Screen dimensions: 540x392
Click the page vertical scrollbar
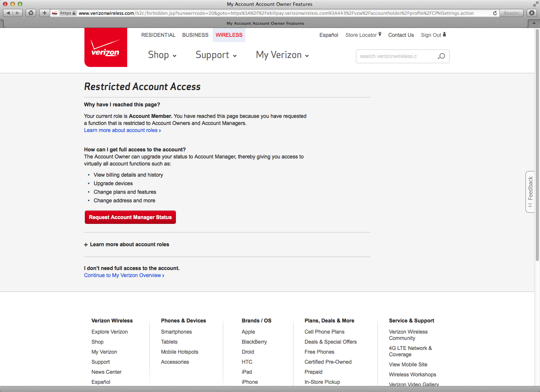[537, 145]
